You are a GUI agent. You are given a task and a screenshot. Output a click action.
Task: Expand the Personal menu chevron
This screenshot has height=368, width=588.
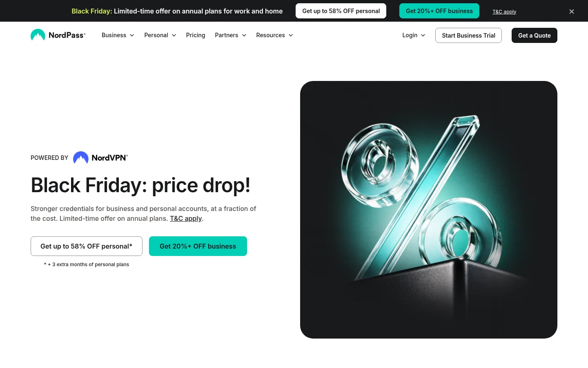tap(174, 36)
